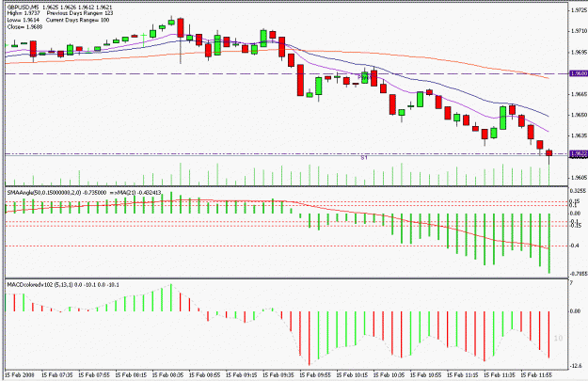Click the 1.9695 price scale label
The height and width of the screenshot is (381, 588).
[578, 52]
